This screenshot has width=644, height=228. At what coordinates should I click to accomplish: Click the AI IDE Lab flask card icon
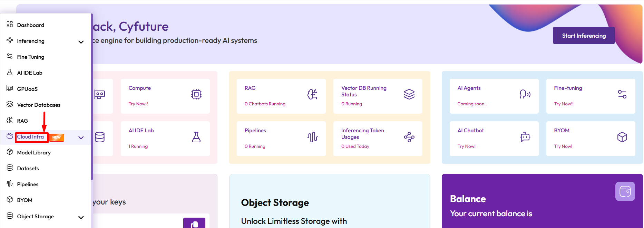click(x=196, y=137)
